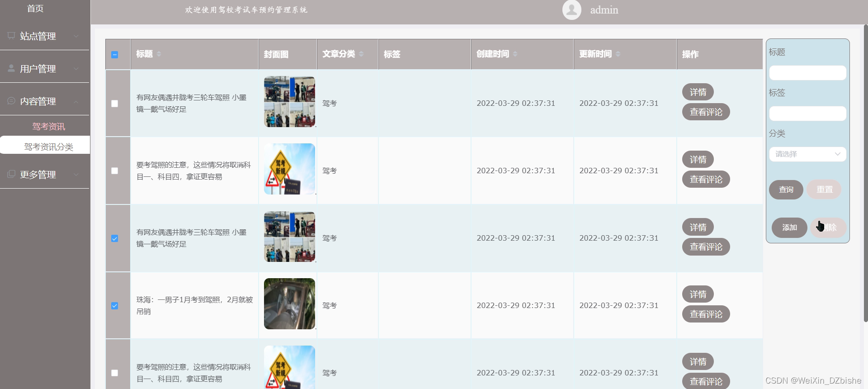868x389 pixels.
Task: Open the second row's 驾考新规 sign thumbnail
Action: [x=289, y=169]
